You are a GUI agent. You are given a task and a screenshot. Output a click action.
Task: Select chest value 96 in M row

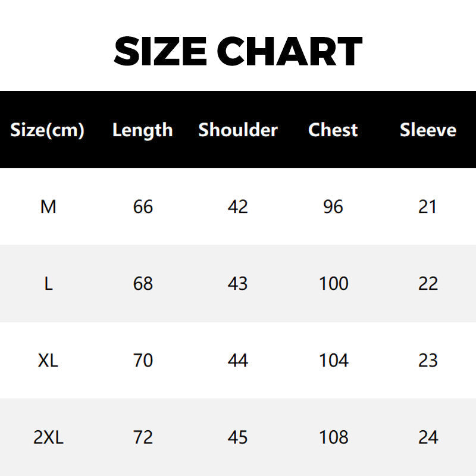333,206
